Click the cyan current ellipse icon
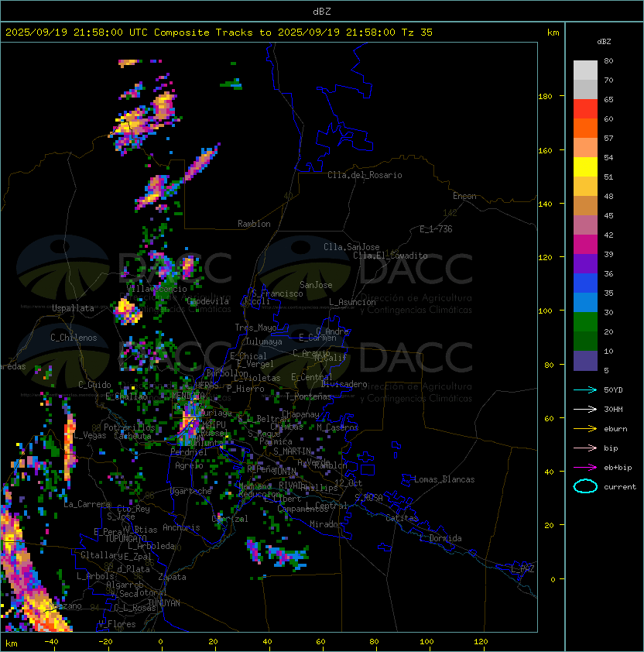 click(585, 486)
